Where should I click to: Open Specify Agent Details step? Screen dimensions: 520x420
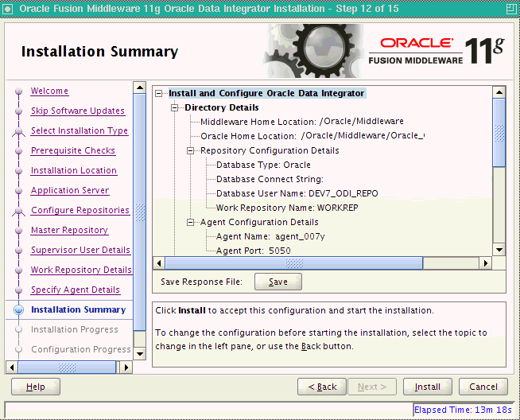(76, 290)
